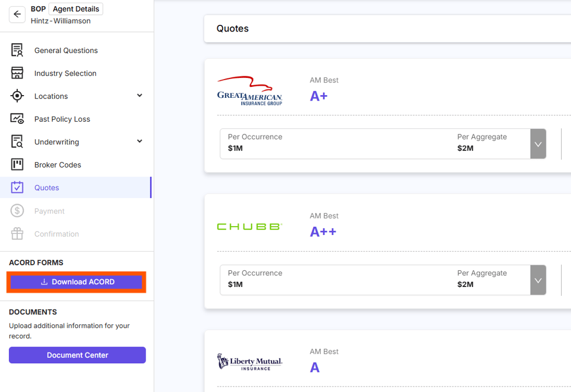Screen dimensions: 571x392
Task: Click the Download ACORD button
Action: pos(77,282)
